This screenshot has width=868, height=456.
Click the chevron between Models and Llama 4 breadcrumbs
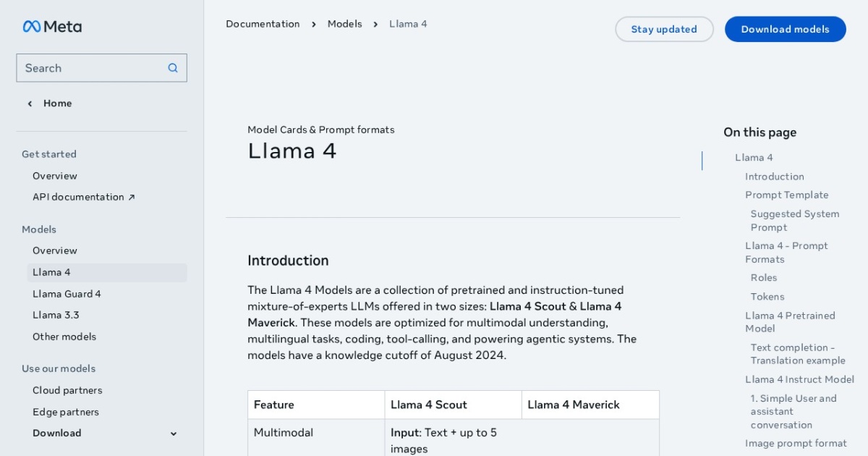[x=375, y=23]
